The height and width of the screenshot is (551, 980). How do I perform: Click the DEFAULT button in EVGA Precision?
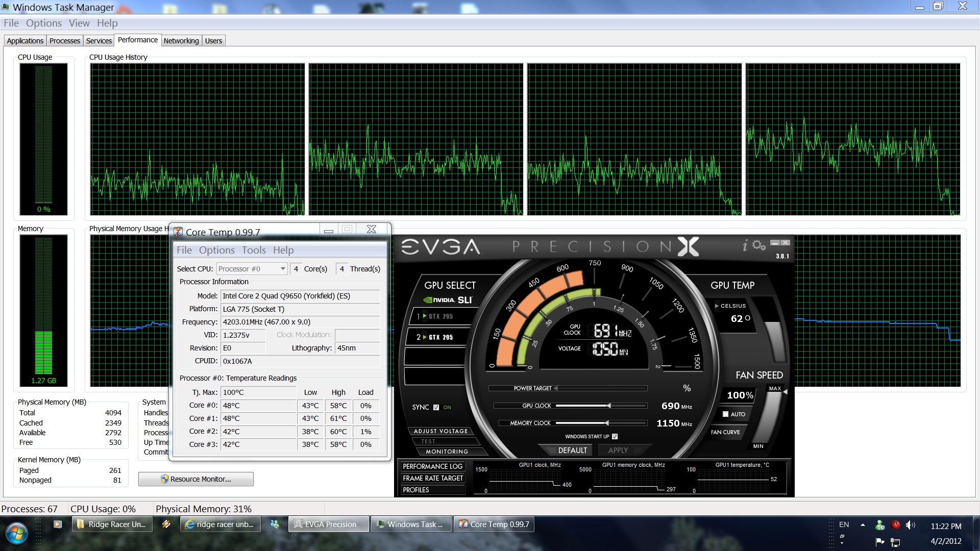pos(572,450)
